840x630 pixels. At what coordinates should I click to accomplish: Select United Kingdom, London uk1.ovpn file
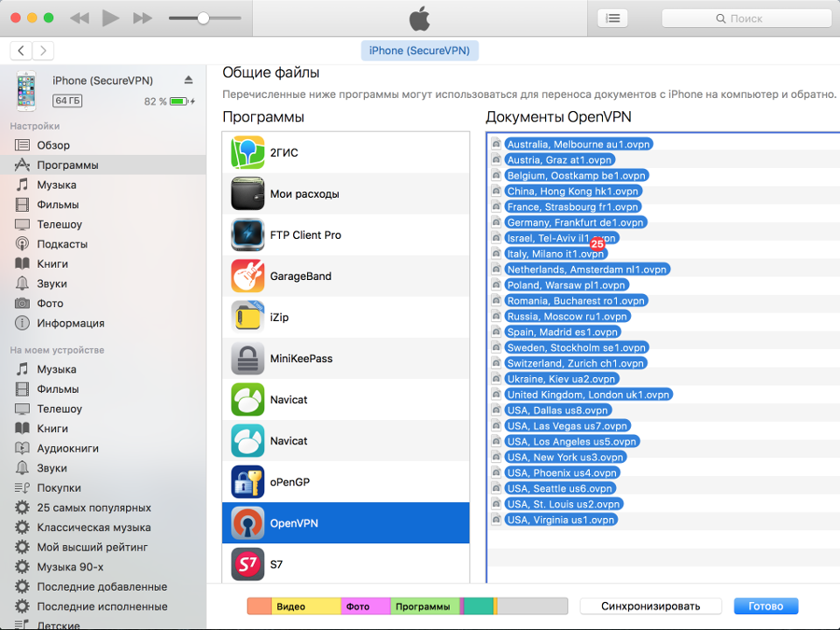coord(588,395)
